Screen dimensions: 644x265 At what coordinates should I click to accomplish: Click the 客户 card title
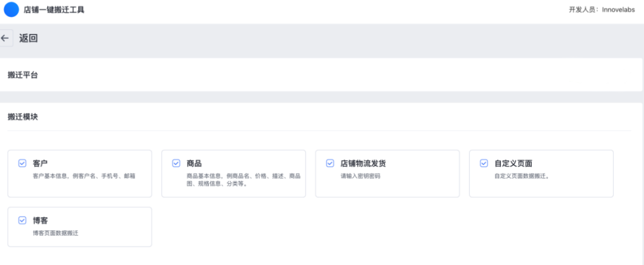click(x=41, y=164)
